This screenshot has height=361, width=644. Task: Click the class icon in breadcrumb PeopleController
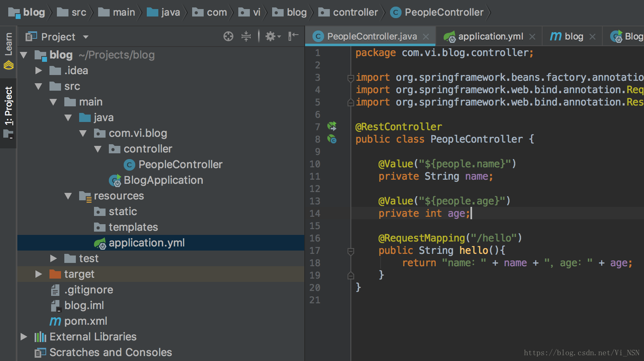(396, 12)
